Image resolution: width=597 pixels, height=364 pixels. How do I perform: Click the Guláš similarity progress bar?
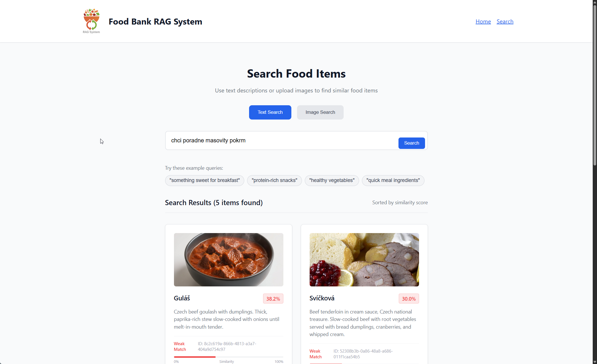pyautogui.click(x=229, y=357)
